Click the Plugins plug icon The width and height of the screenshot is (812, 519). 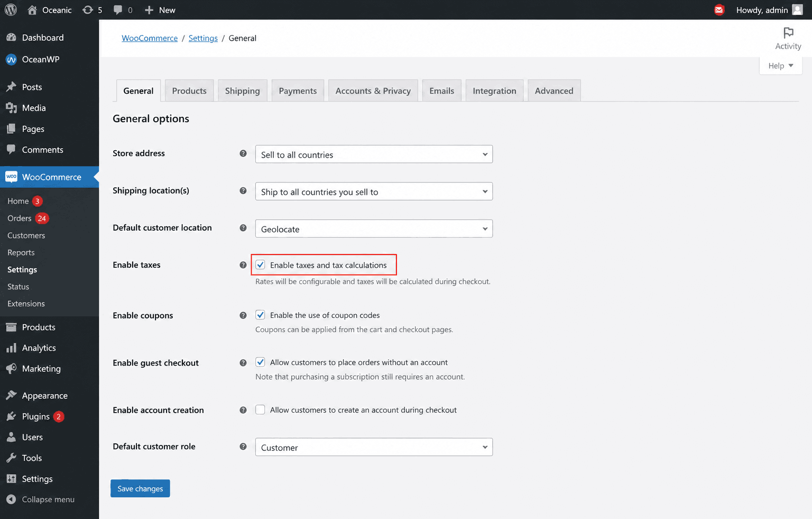[11, 416]
